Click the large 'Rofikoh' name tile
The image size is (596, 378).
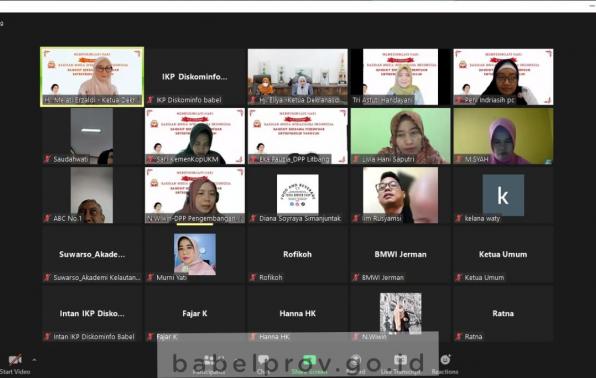click(297, 254)
